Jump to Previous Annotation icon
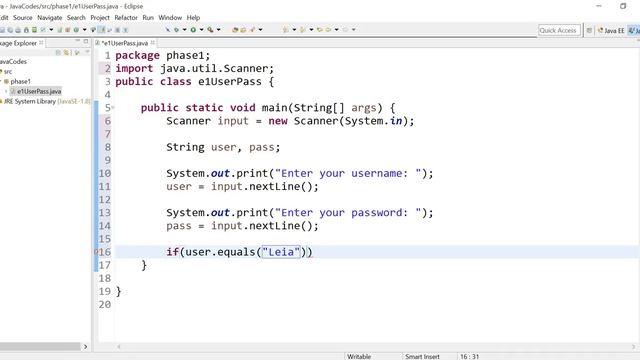The height and width of the screenshot is (360, 640). click(x=302, y=30)
